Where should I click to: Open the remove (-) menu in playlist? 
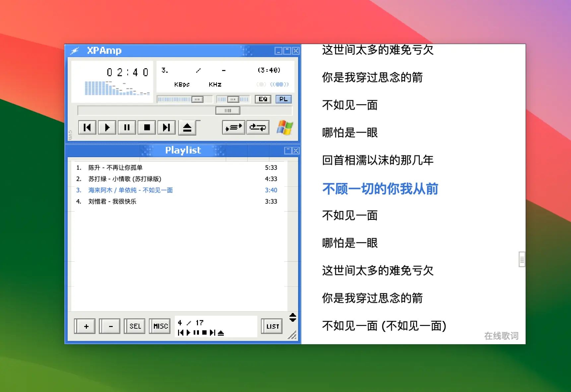110,326
